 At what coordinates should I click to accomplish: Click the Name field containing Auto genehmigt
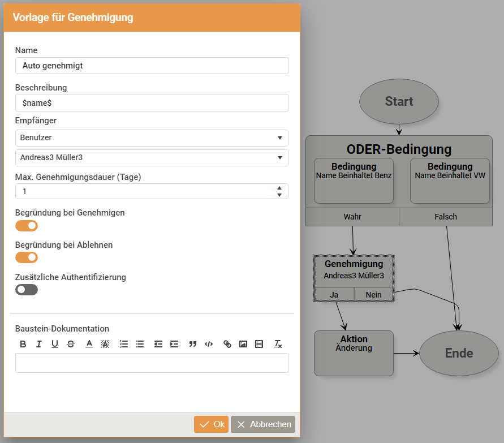pos(152,66)
